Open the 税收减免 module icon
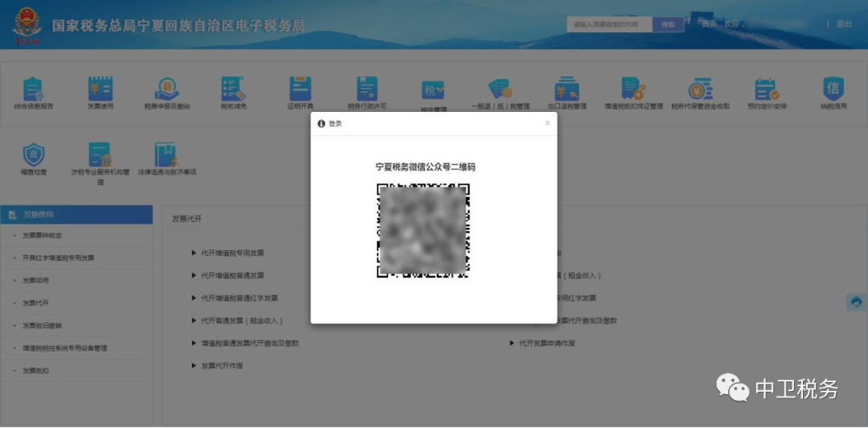The height and width of the screenshot is (428, 868). (233, 88)
